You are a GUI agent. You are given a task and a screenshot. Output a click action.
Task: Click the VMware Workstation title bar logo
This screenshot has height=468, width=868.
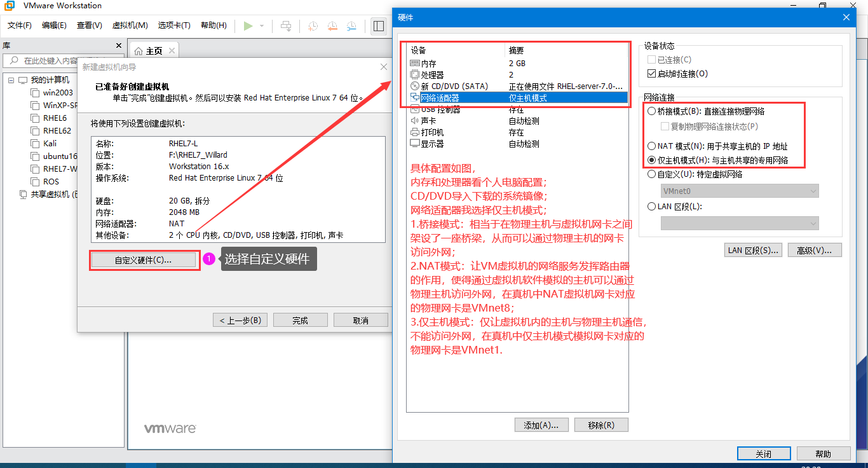[11, 6]
